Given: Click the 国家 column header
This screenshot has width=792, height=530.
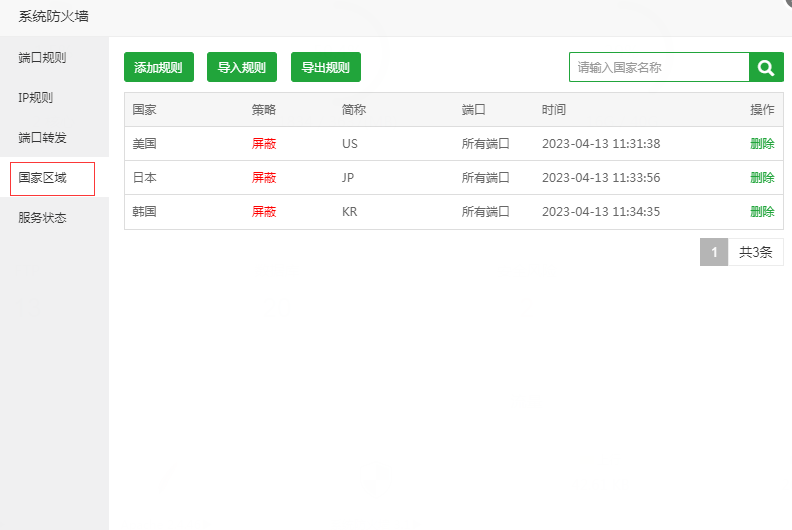Looking at the screenshot, I should click(144, 109).
